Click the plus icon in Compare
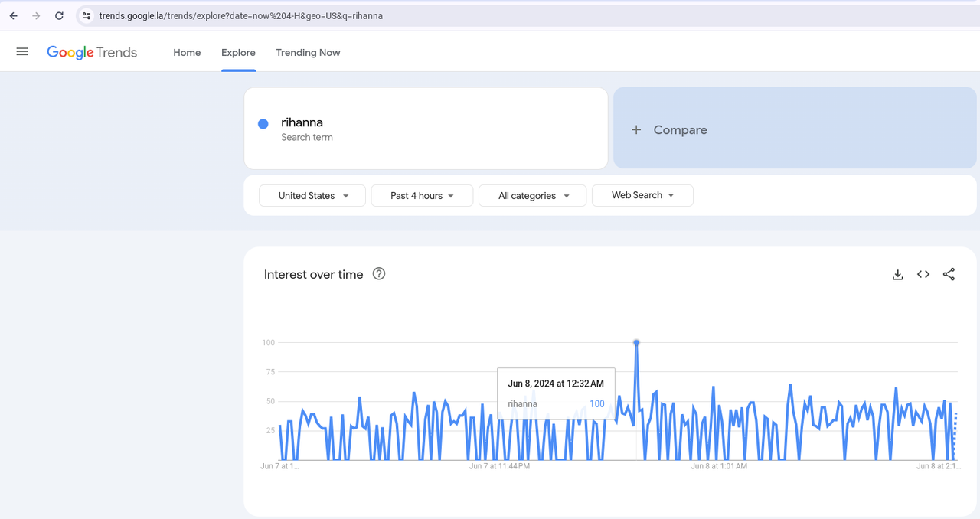 [636, 130]
